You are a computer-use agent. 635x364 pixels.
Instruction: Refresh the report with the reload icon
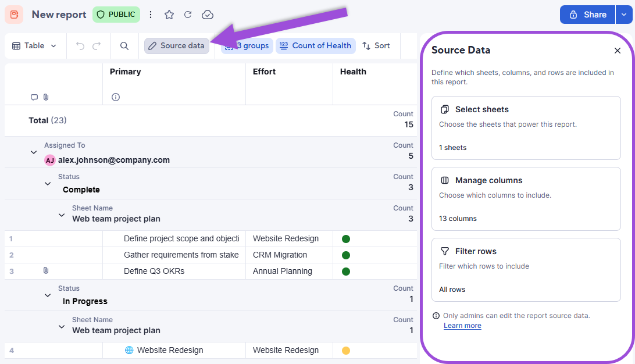tap(188, 15)
